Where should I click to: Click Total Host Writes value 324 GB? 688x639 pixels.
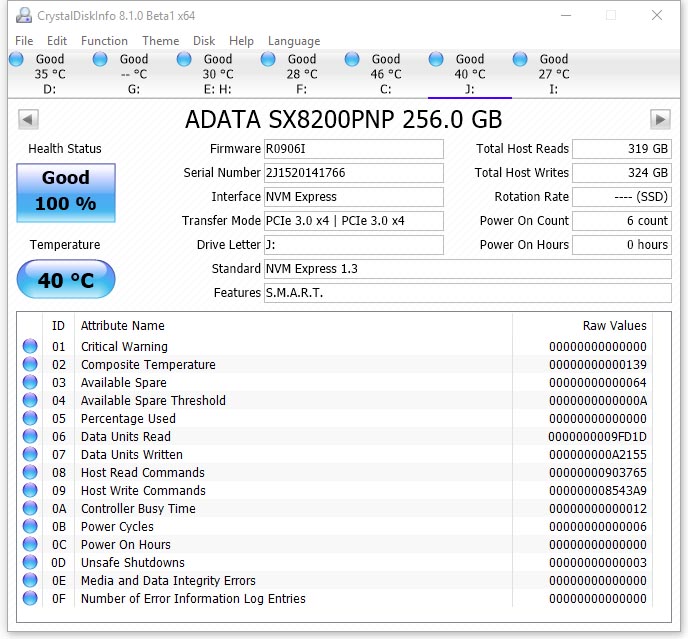[622, 173]
